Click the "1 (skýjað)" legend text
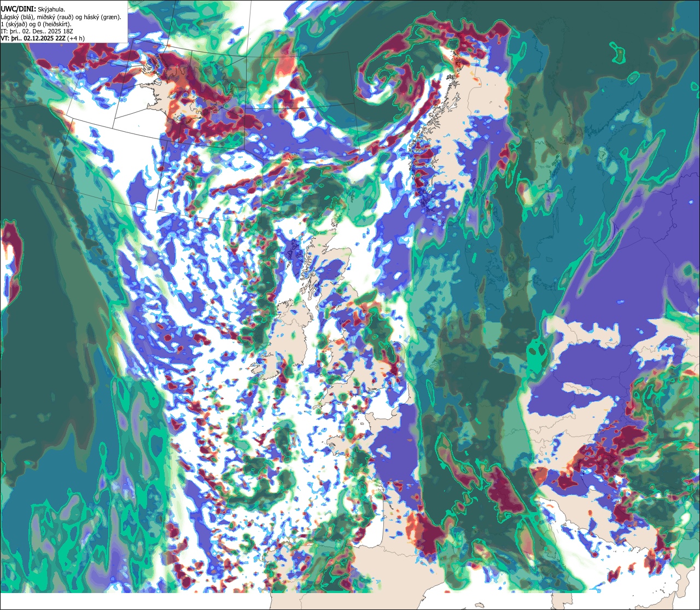This screenshot has width=700, height=610. tap(14, 25)
